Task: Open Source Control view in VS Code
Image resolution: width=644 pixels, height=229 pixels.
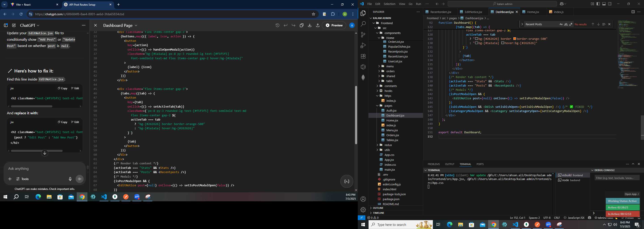Action: [x=363, y=35]
